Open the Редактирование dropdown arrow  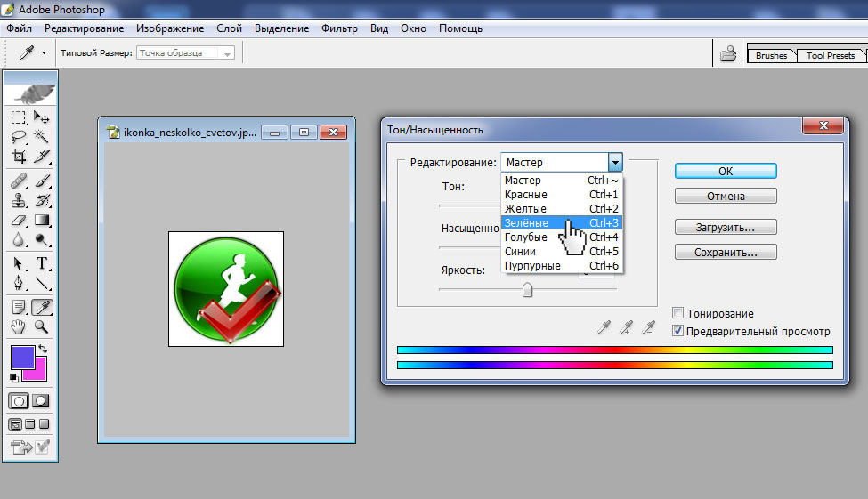click(615, 162)
